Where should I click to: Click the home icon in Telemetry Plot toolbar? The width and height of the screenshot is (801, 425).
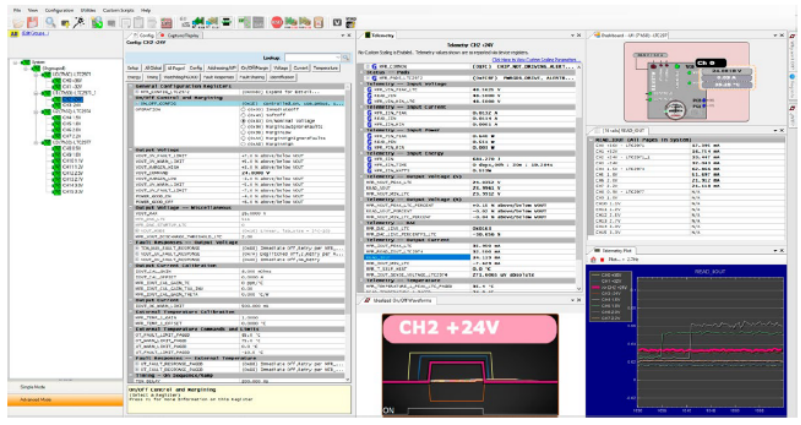click(593, 259)
